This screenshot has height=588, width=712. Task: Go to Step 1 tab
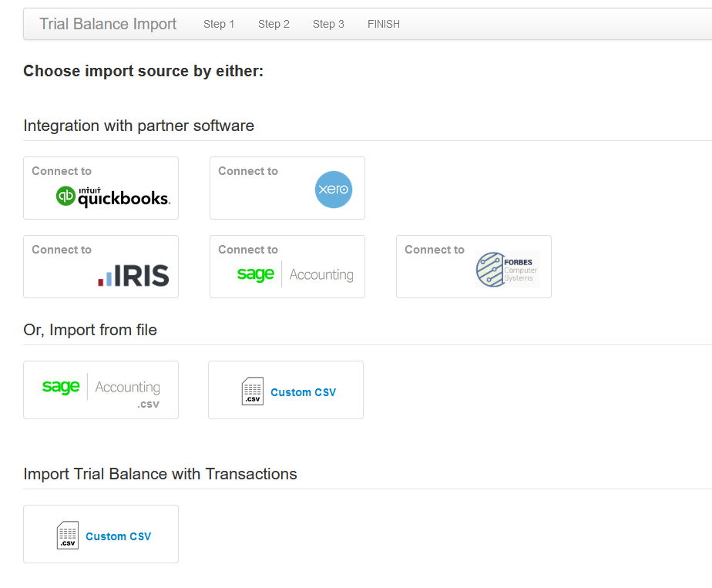click(219, 24)
